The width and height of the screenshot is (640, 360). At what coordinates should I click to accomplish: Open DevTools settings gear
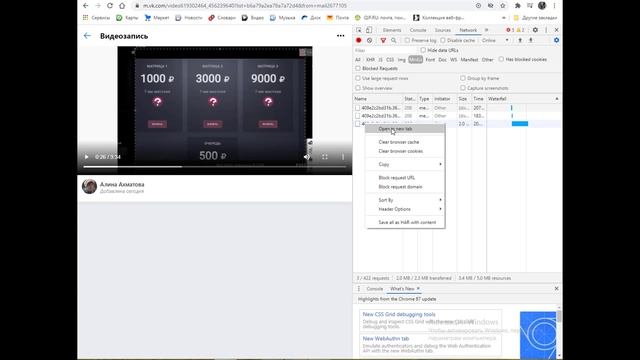tap(535, 30)
